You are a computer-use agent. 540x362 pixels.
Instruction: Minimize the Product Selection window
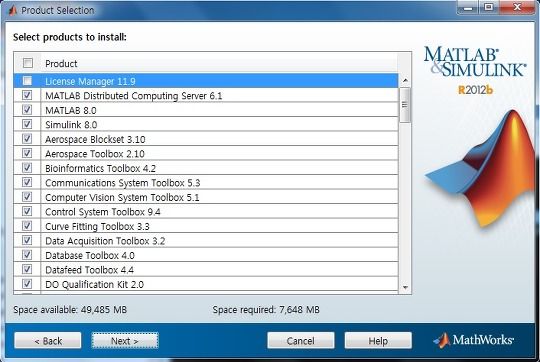(468, 8)
